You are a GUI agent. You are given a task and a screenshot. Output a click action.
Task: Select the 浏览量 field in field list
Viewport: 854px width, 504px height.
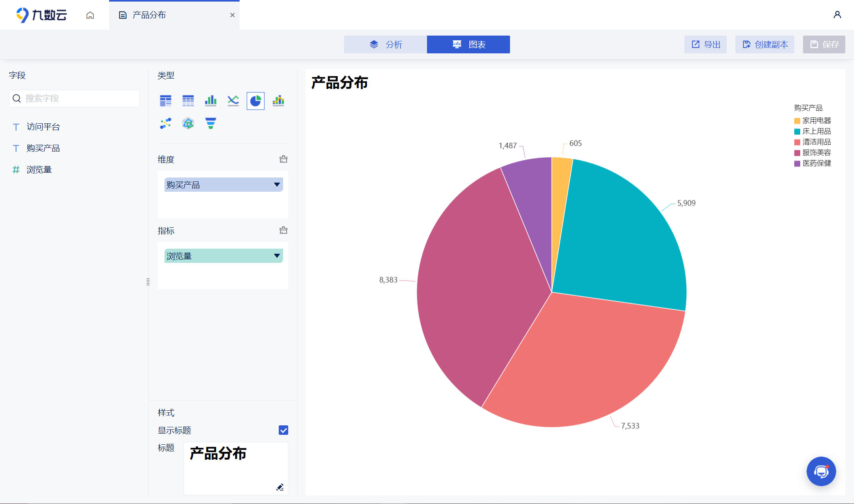point(39,170)
